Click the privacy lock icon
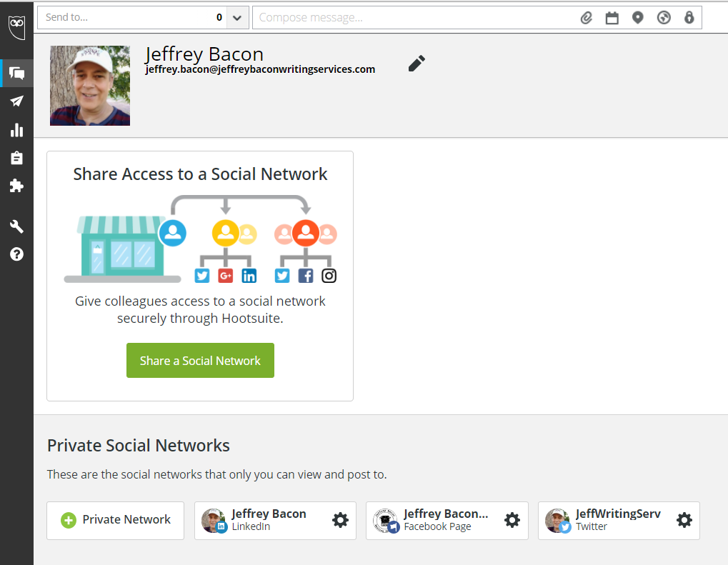Screen dimensions: 728x565 click(689, 18)
